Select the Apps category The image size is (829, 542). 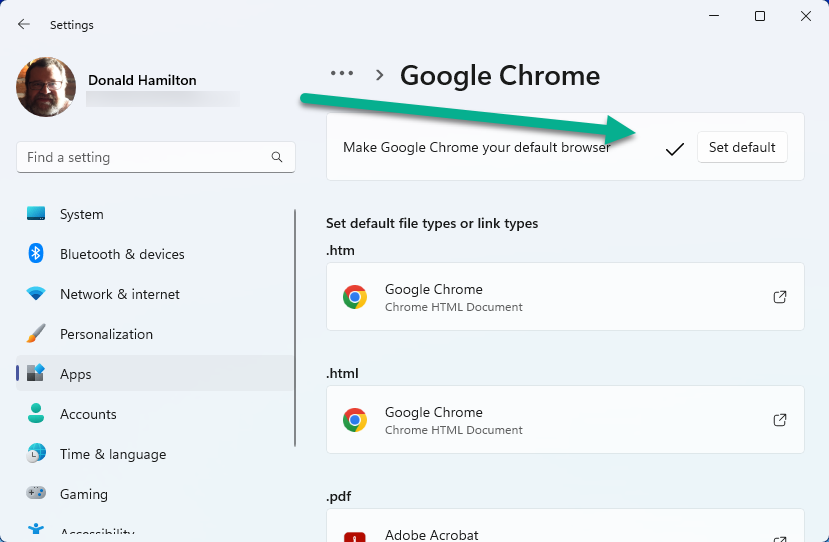click(155, 374)
